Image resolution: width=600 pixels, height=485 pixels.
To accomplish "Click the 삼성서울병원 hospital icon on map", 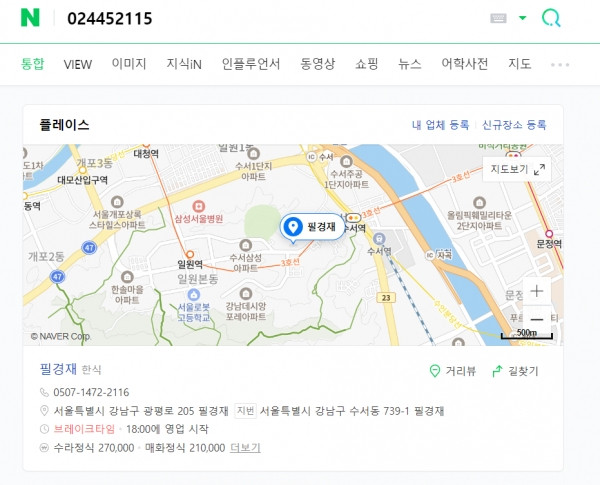I will (199, 206).
